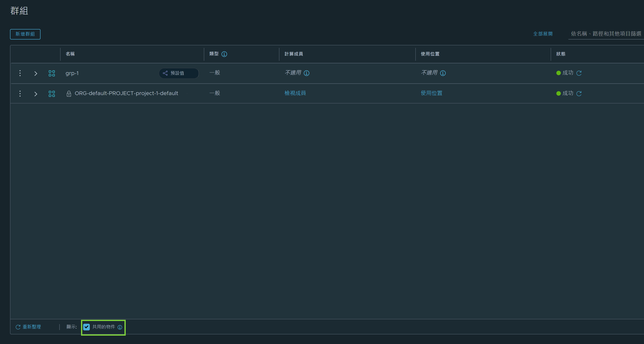644x344 pixels.
Task: Click the share icon in 預設值 badge
Action: pos(165,73)
